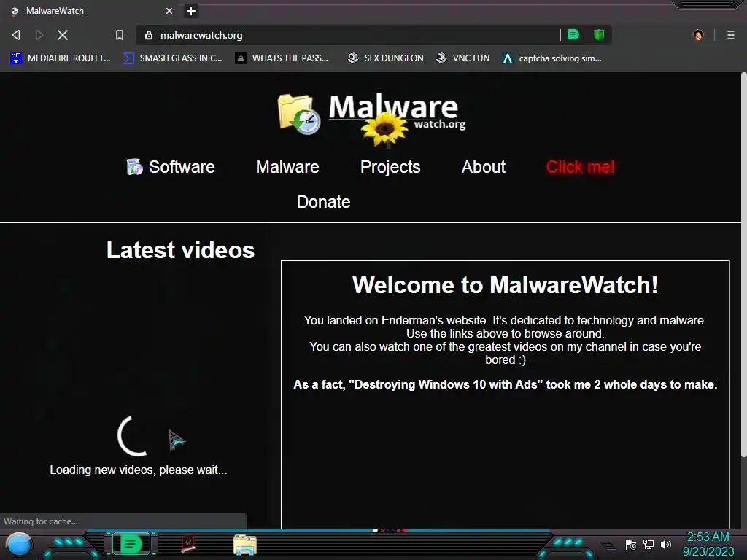Open the clock showing 2:53 AM

coord(708,544)
